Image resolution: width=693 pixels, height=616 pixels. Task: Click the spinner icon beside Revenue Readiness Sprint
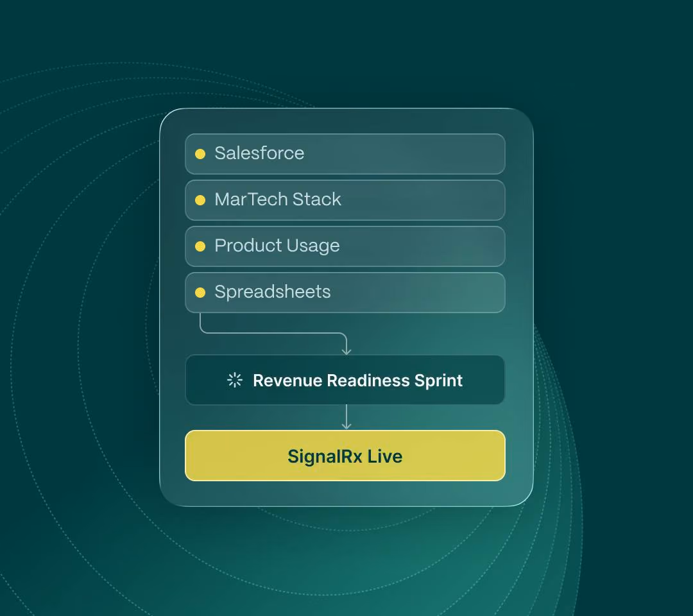[235, 380]
